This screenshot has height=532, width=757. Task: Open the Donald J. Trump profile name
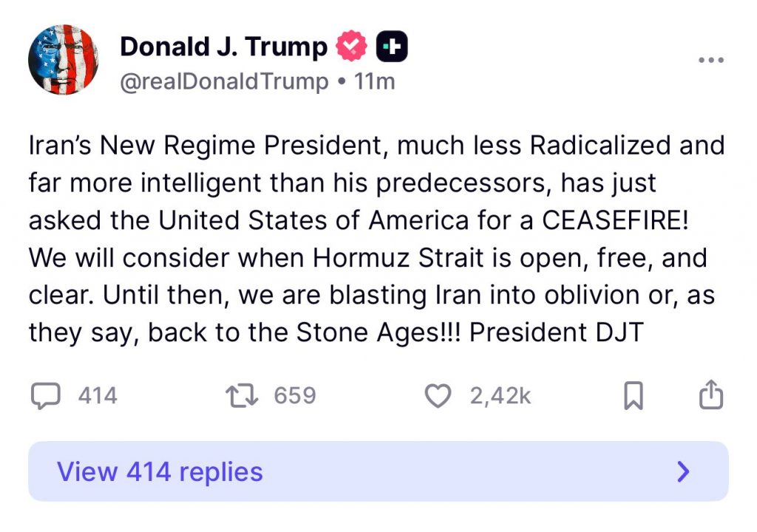(223, 47)
